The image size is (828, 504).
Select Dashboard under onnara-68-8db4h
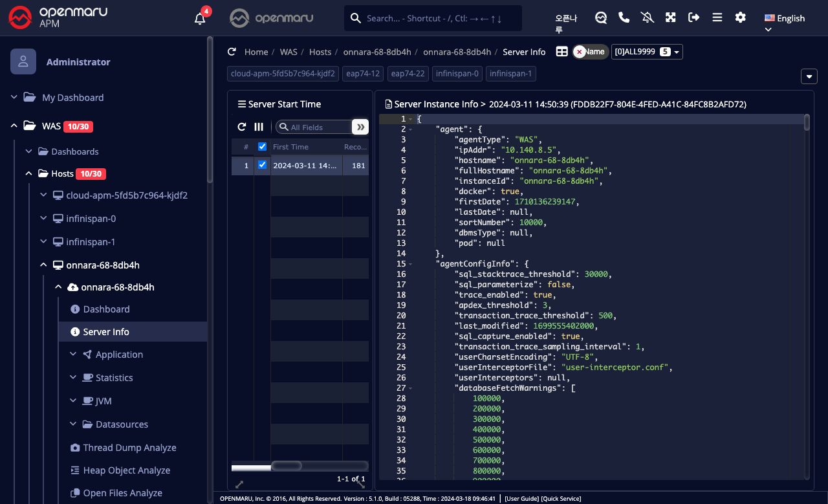106,309
